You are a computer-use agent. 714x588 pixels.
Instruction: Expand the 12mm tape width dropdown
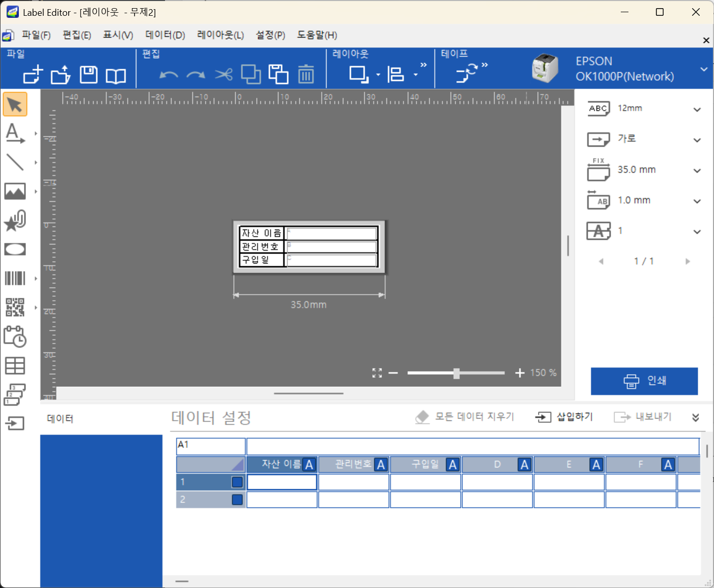click(x=697, y=109)
